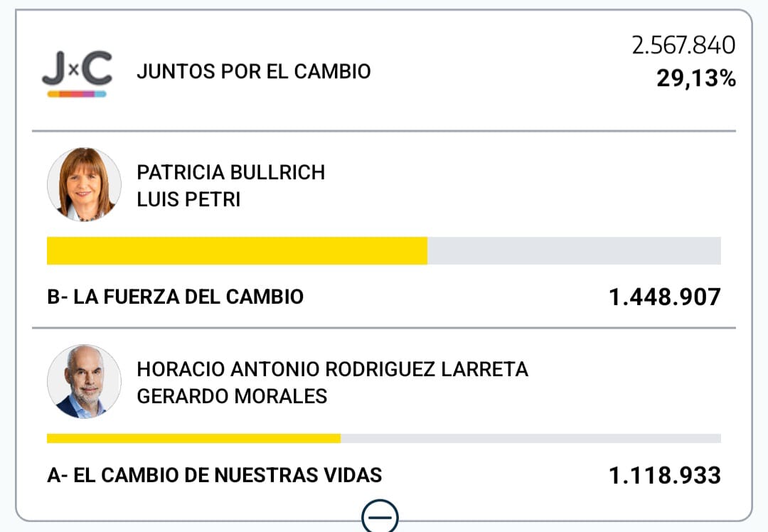Click the 1.448.907 vote count
Image resolution: width=768 pixels, height=532 pixels.
[664, 297]
